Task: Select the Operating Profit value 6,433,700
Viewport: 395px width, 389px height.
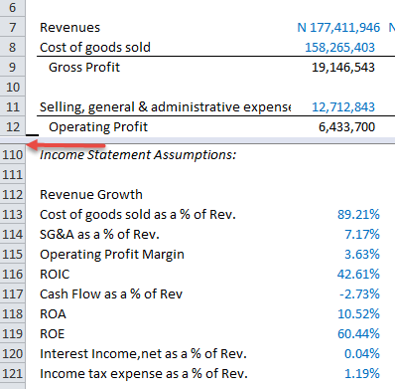Action: tap(347, 127)
